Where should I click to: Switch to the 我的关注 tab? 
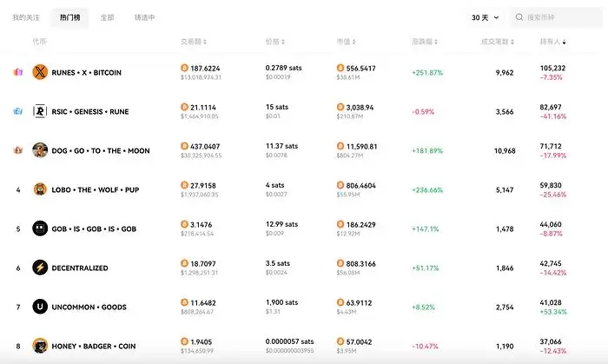tap(26, 17)
